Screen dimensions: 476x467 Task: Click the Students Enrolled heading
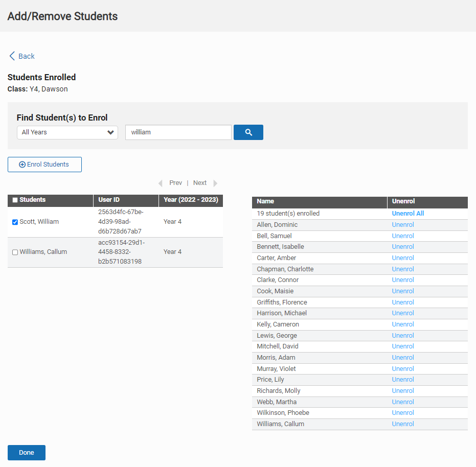[41, 77]
